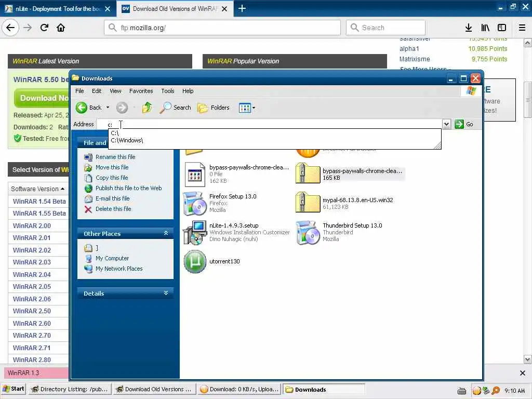Open a new browser tab
The image size is (532, 399).
[242, 8]
